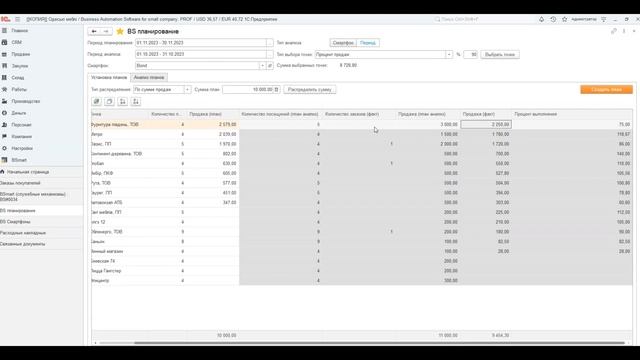Open BSmart (служебные механизмы) window item
Screen dimensions: 640x360
point(33,197)
